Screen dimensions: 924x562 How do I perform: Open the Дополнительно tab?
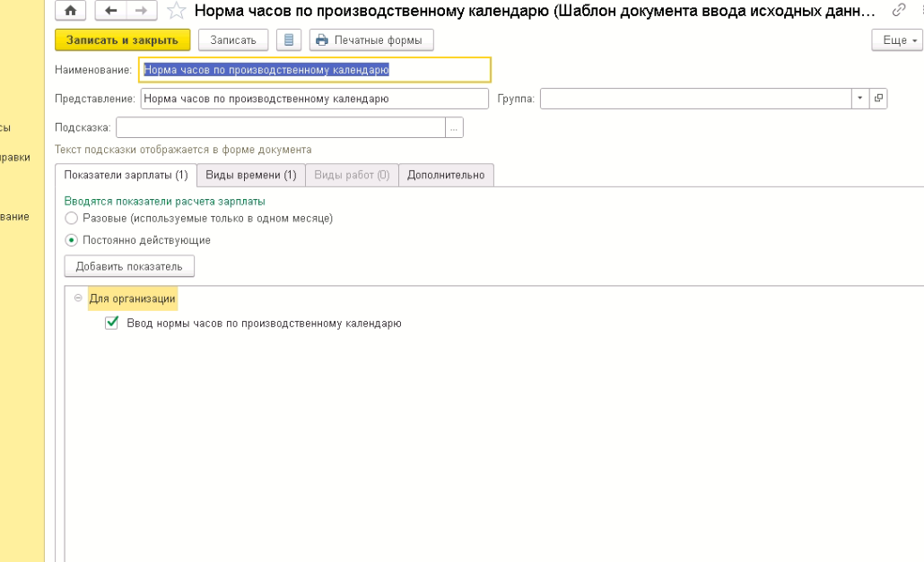pos(445,175)
